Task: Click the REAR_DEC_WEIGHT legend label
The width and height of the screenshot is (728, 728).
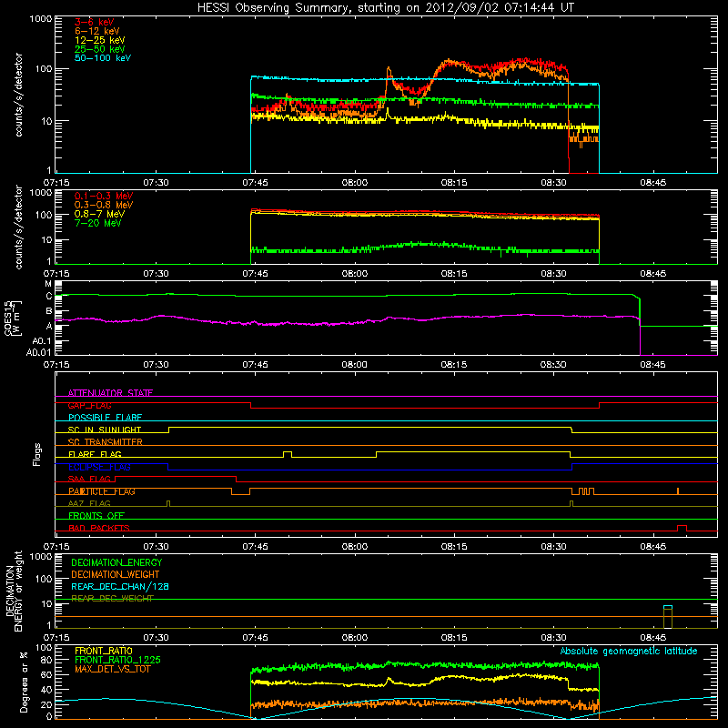Action: 112,599
